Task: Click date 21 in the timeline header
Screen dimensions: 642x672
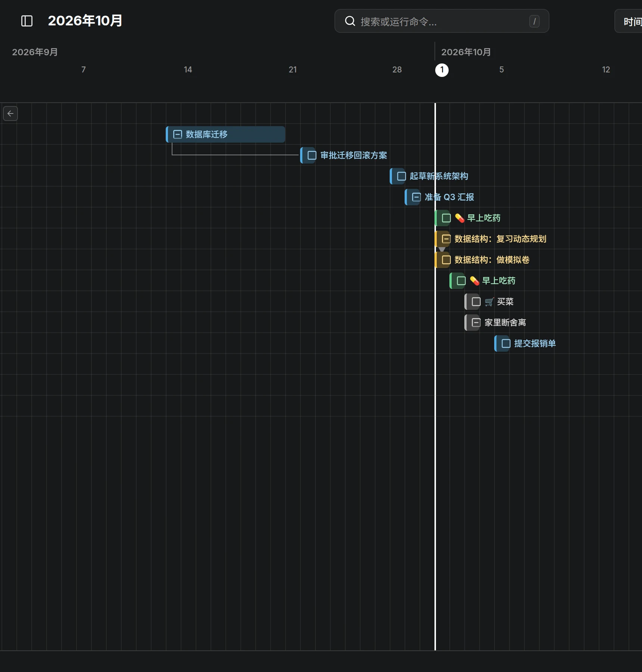Action: click(293, 70)
